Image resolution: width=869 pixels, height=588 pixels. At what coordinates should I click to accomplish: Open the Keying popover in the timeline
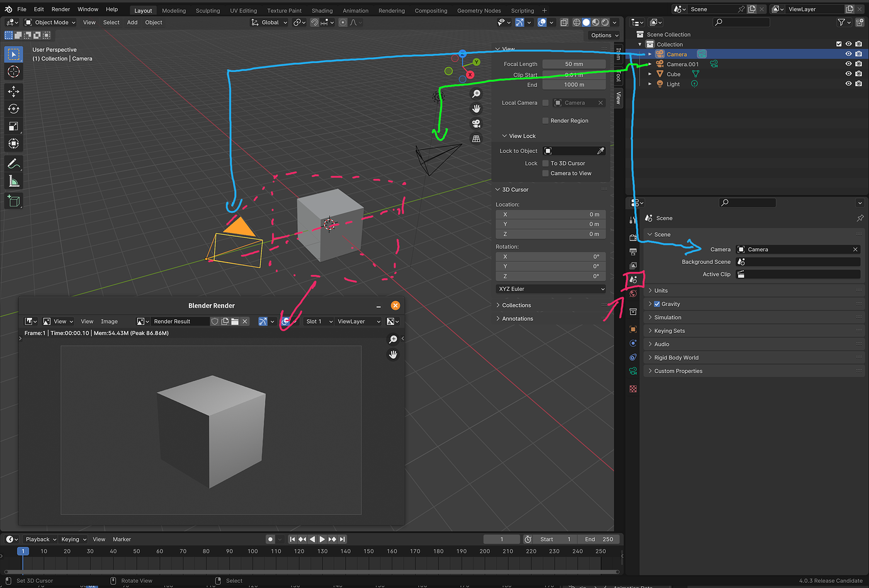coord(74,540)
